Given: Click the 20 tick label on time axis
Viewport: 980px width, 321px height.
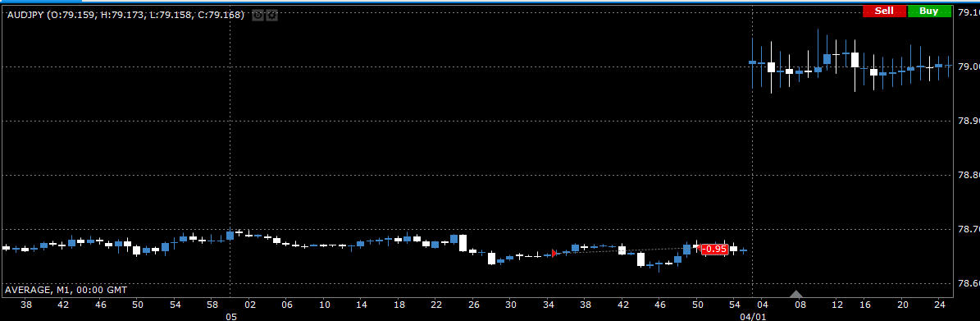Looking at the screenshot, I should coord(902,305).
